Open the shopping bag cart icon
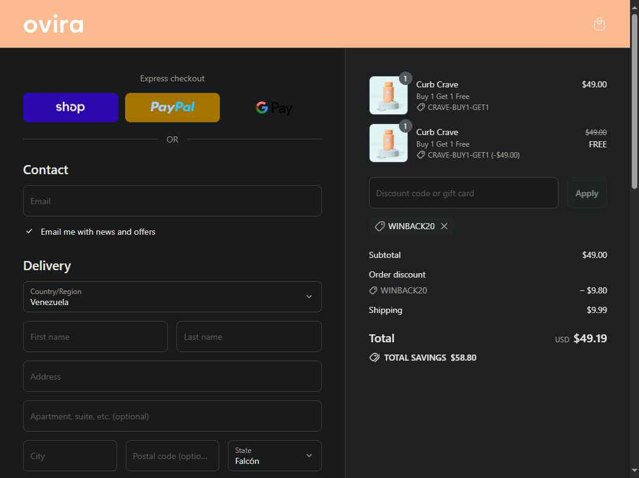Viewport: 639px width, 478px height. click(599, 24)
